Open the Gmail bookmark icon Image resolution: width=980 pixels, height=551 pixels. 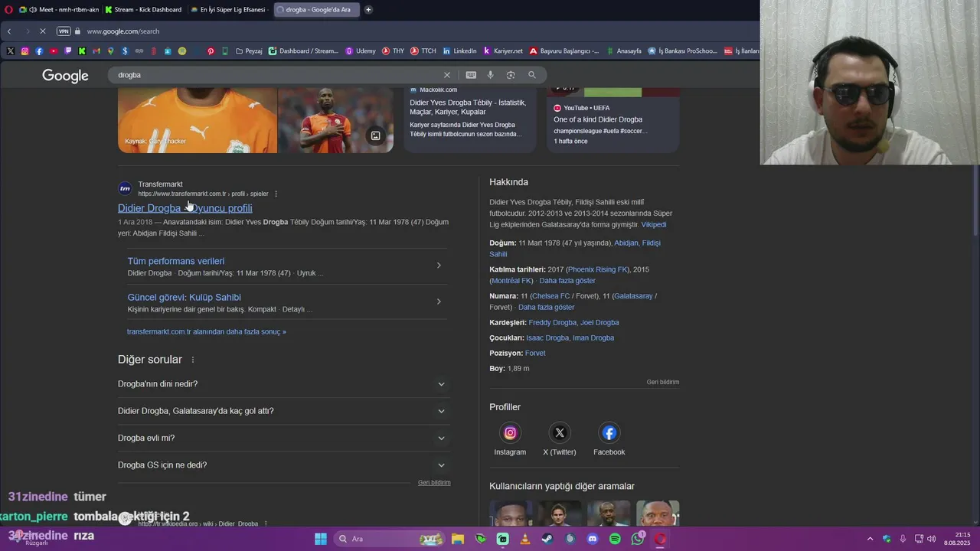(96, 51)
